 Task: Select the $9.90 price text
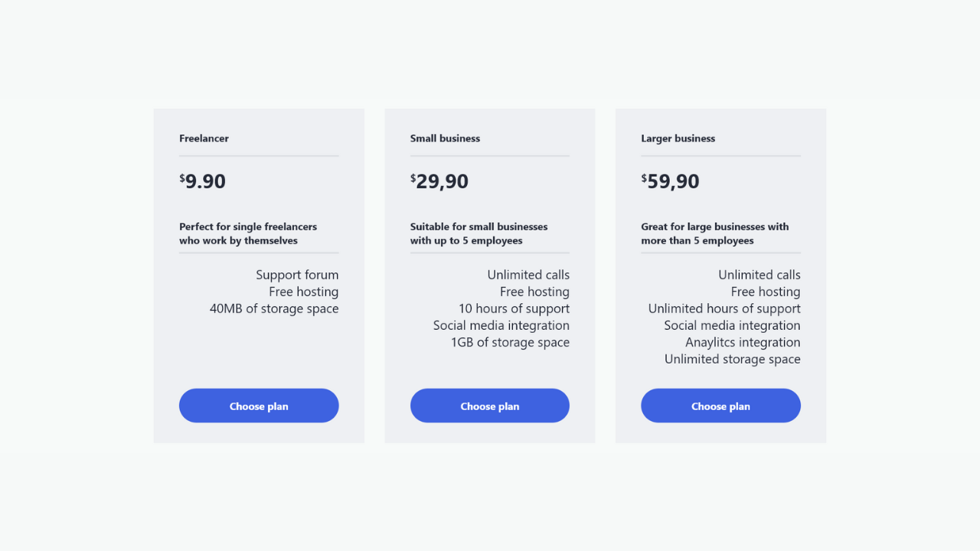coord(203,181)
